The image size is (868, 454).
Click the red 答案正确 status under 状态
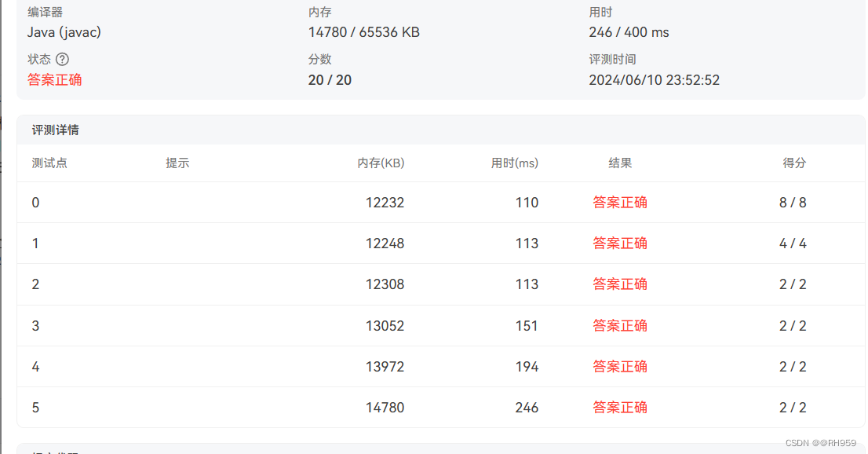pyautogui.click(x=55, y=79)
